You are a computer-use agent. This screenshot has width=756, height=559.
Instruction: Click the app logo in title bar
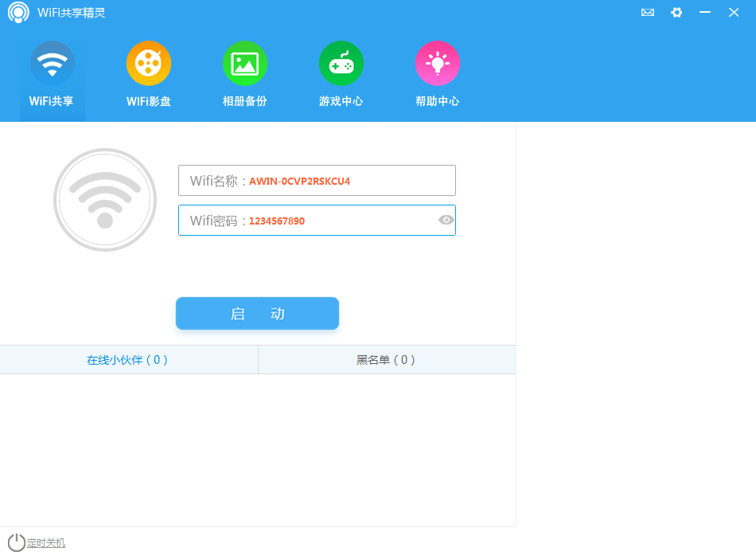(x=18, y=12)
